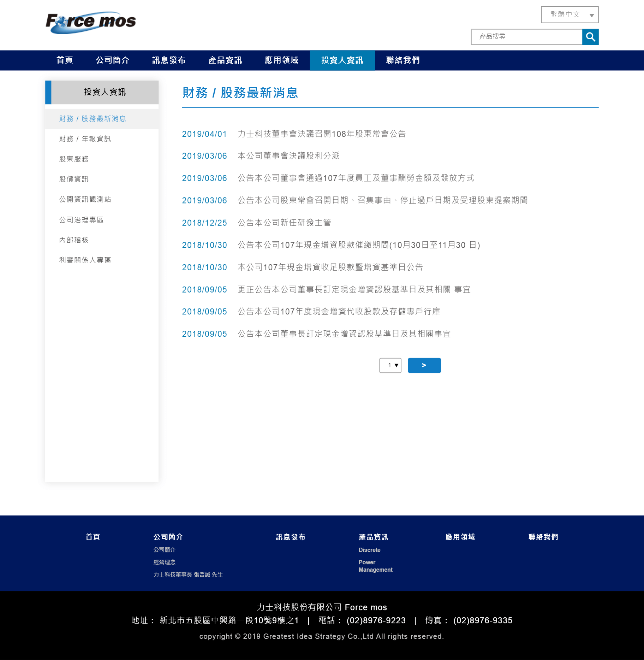644x660 pixels.
Task: Open 首頁 in top navigation bar
Action: 65,60
